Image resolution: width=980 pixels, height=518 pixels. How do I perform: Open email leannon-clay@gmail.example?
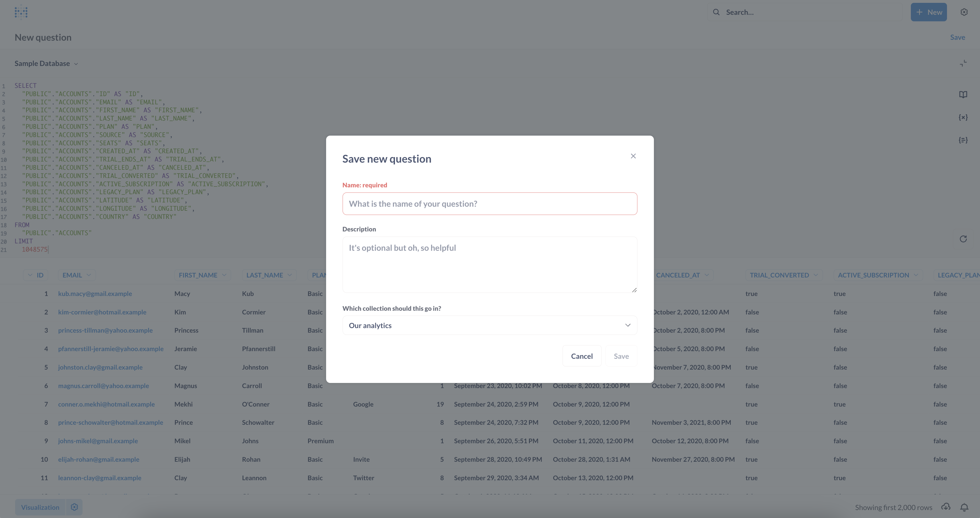100,478
